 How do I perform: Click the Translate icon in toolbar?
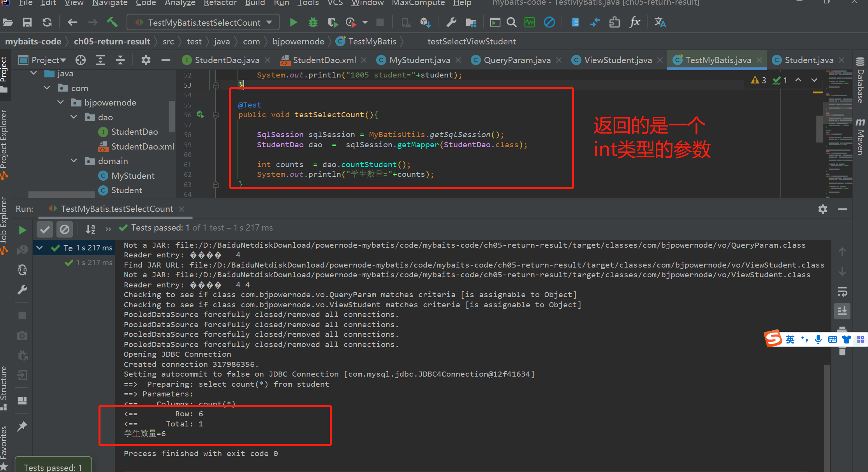[660, 23]
